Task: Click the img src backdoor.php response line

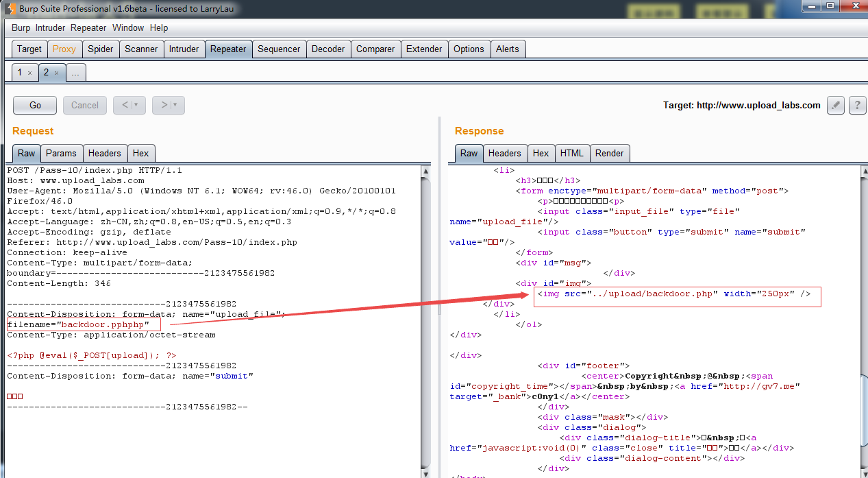Action: point(674,294)
